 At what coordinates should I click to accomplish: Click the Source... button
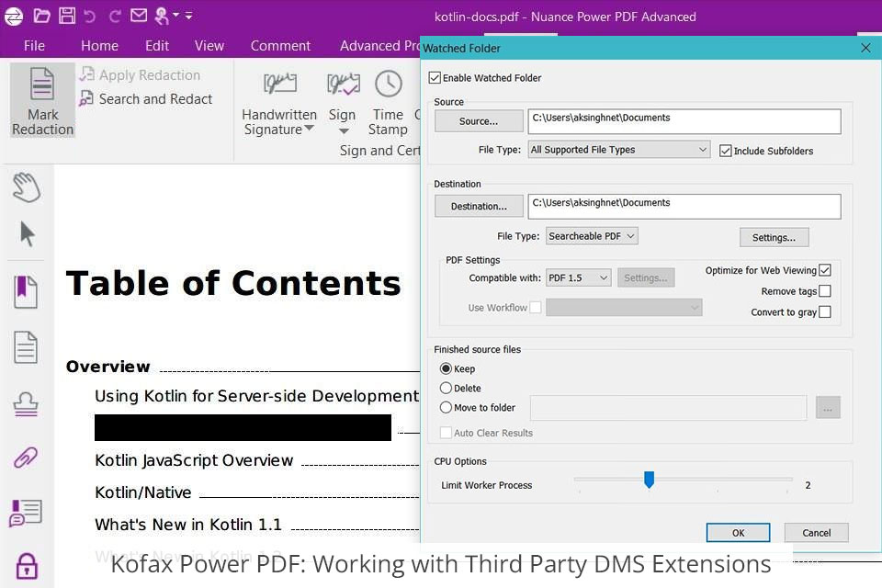tap(479, 121)
